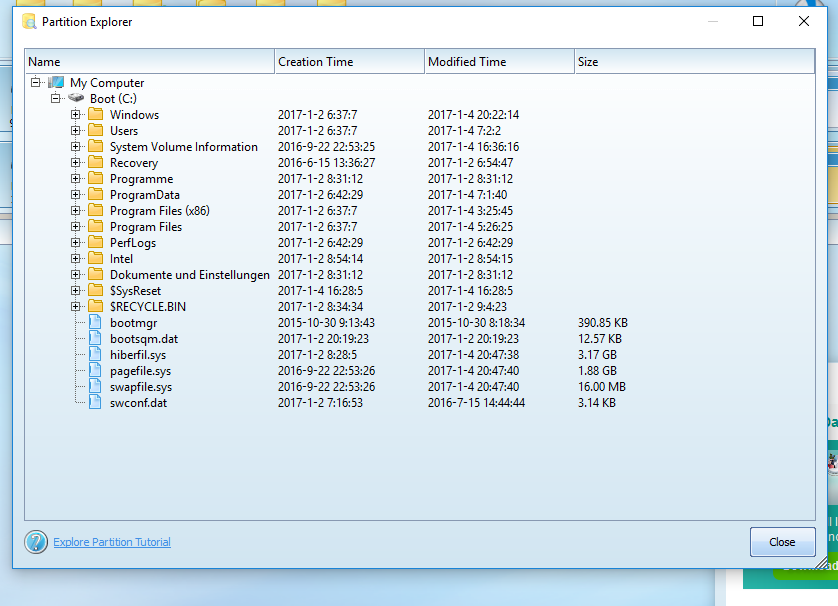Click the hiberfil.sys file icon

[95, 354]
